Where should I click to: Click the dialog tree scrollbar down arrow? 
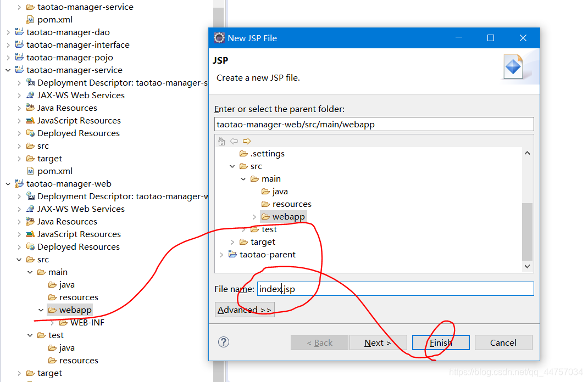527,266
